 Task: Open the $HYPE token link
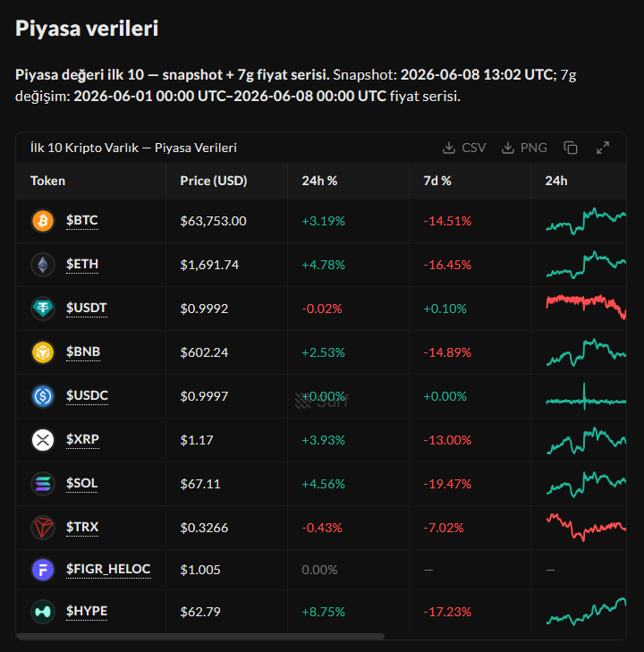tap(87, 611)
